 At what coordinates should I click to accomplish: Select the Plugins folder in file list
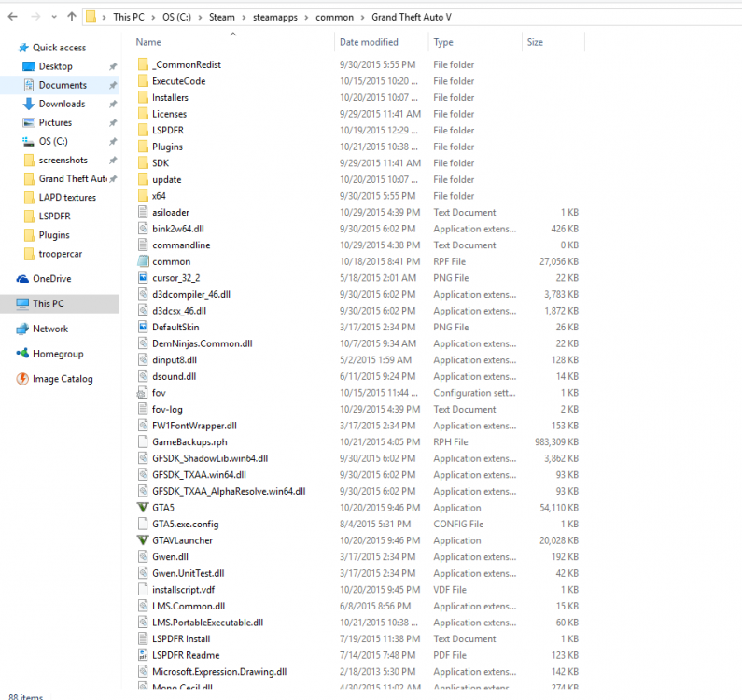click(x=167, y=147)
